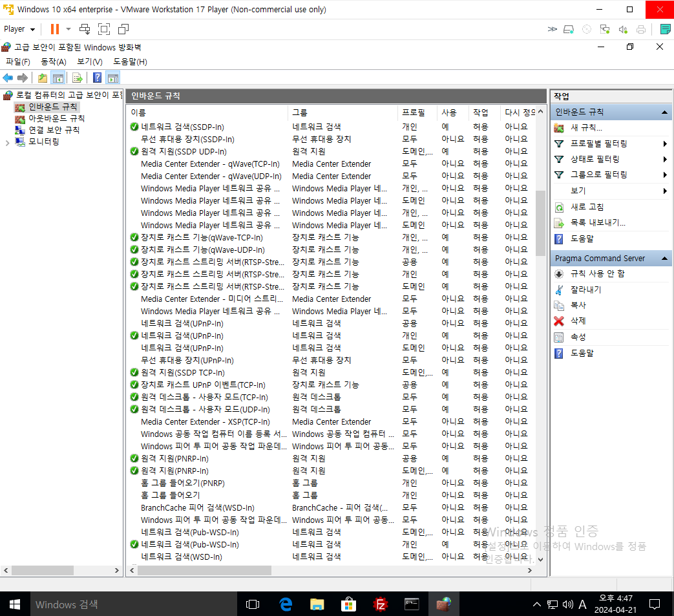Open the VMware notes panel icon
This screenshot has height=616, width=674.
tap(666, 29)
